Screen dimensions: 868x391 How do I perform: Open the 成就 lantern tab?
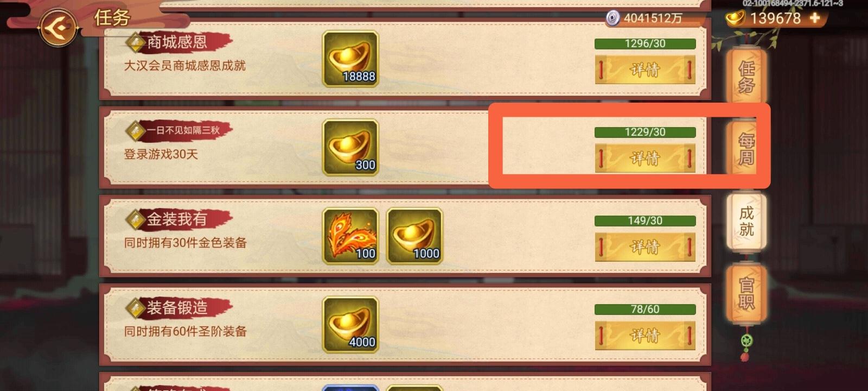[746, 221]
